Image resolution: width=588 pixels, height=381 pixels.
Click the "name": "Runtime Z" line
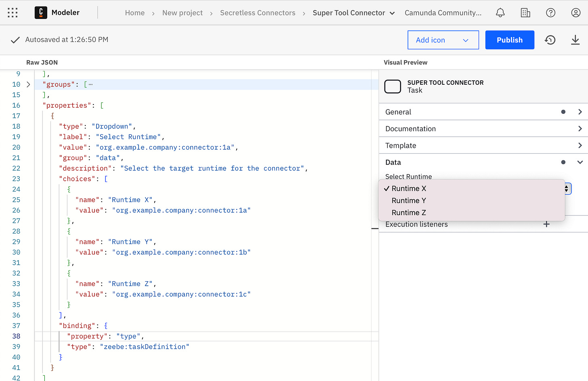click(x=115, y=284)
